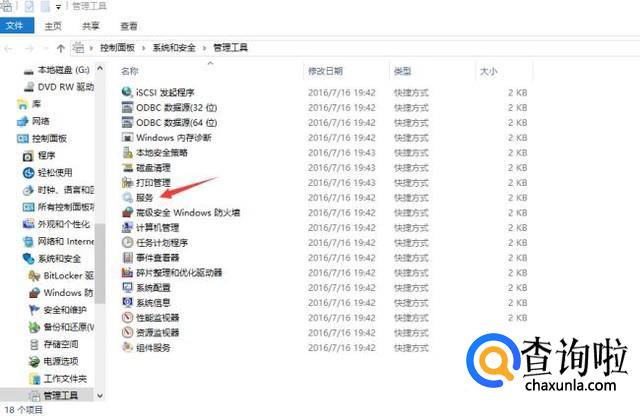
Task: Click 系统和安全 in the address breadcrumb
Action: (174, 48)
